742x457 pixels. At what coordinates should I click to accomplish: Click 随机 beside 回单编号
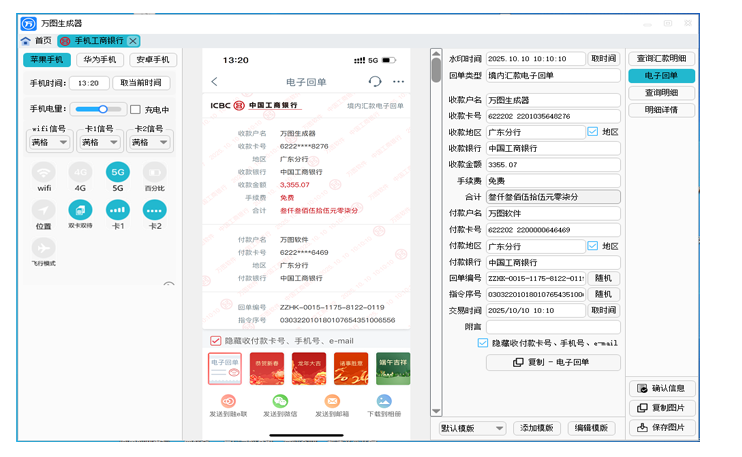604,278
